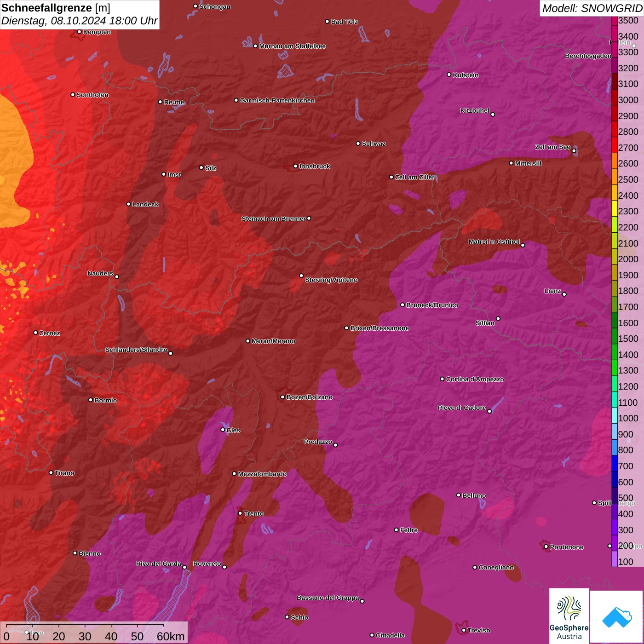This screenshot has height=644, width=644.
Task: Click the Modell: SNOWGRID label
Action: [592, 8]
